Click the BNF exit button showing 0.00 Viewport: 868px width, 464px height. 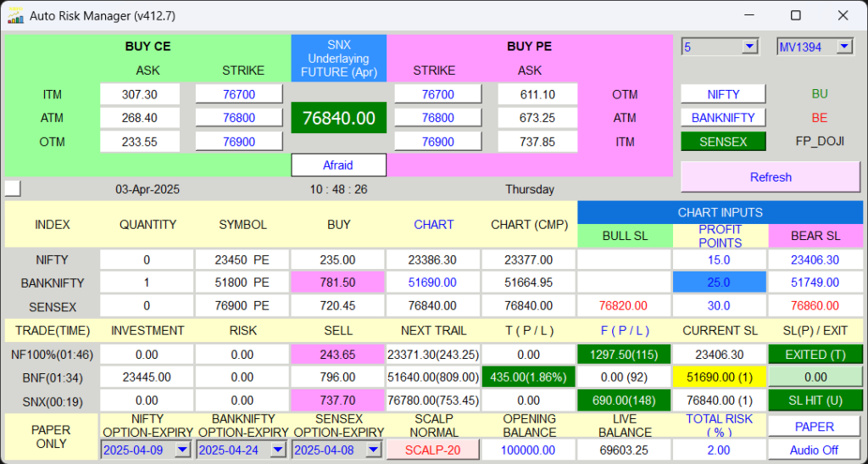pos(815,377)
